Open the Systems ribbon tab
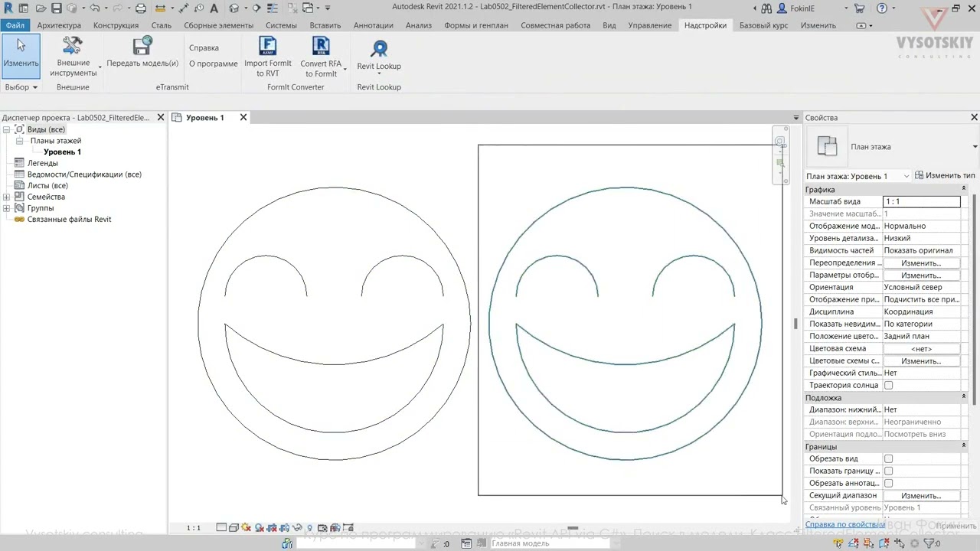 (x=281, y=25)
